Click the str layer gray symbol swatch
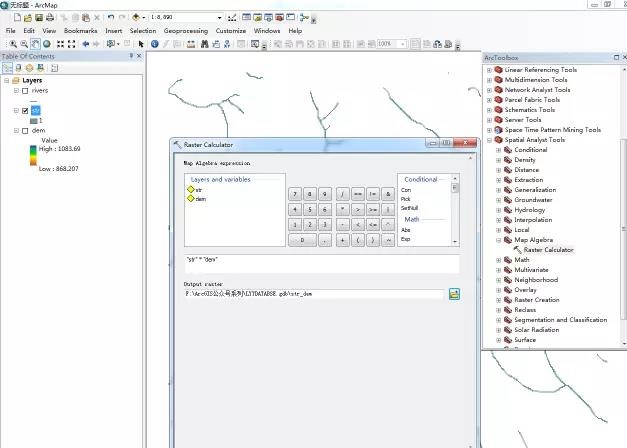This screenshot has height=448, width=627. (x=34, y=121)
